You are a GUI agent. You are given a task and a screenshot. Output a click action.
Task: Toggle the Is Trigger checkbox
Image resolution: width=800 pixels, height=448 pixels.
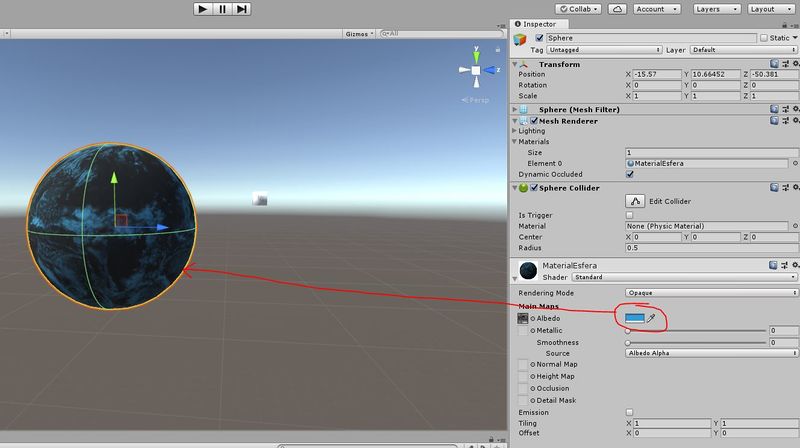[x=630, y=215]
